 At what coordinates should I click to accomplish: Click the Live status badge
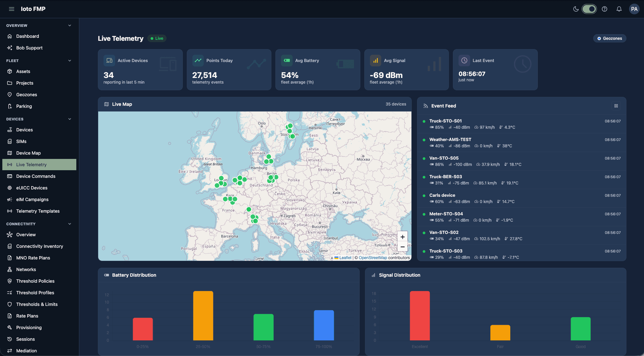point(157,38)
